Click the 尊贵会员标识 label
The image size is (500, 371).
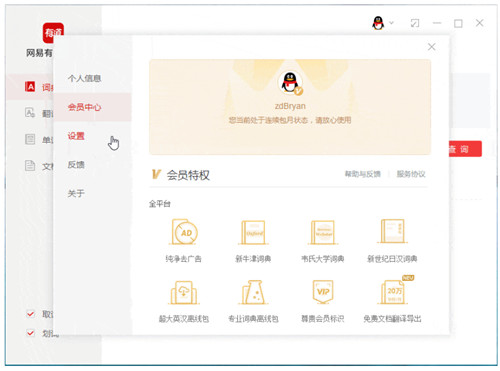323,319
